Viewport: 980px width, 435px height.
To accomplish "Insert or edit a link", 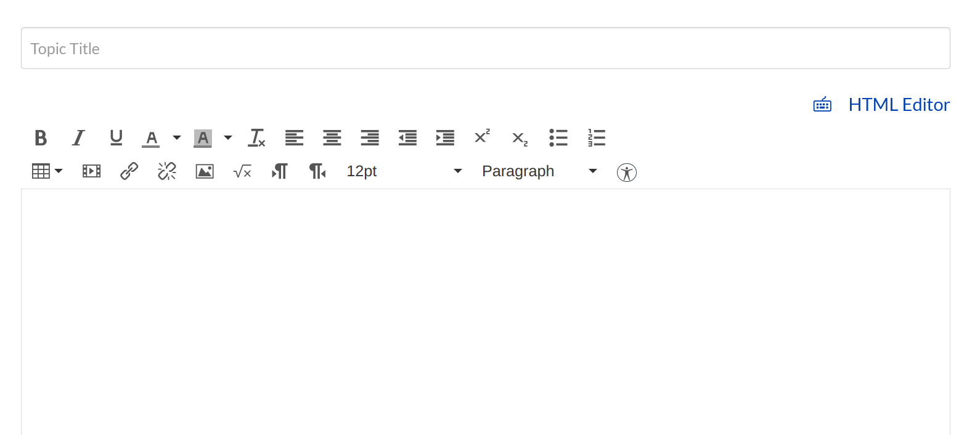I will (129, 171).
